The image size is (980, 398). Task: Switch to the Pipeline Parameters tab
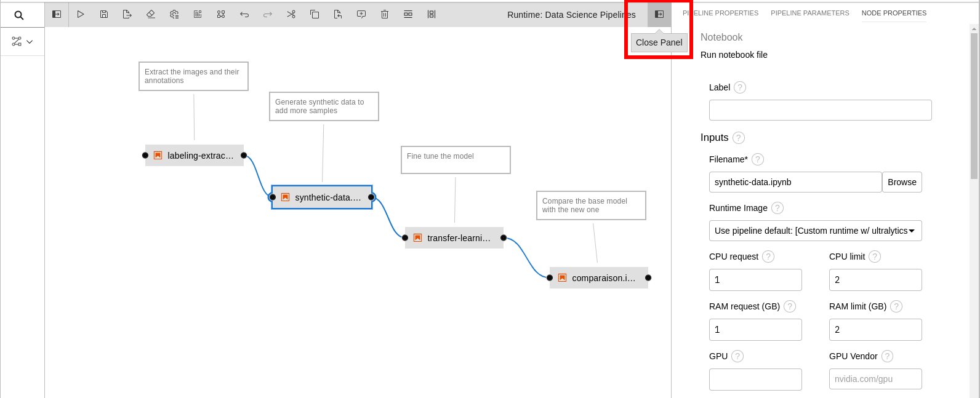pos(809,13)
